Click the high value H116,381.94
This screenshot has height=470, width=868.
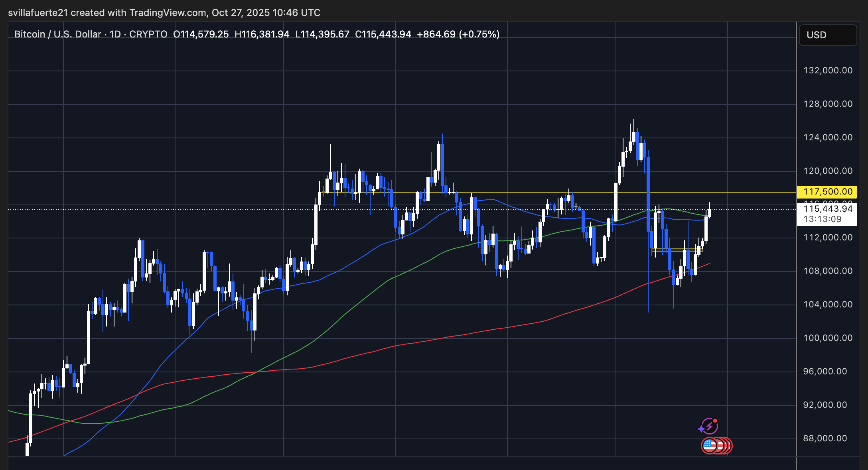click(x=262, y=34)
